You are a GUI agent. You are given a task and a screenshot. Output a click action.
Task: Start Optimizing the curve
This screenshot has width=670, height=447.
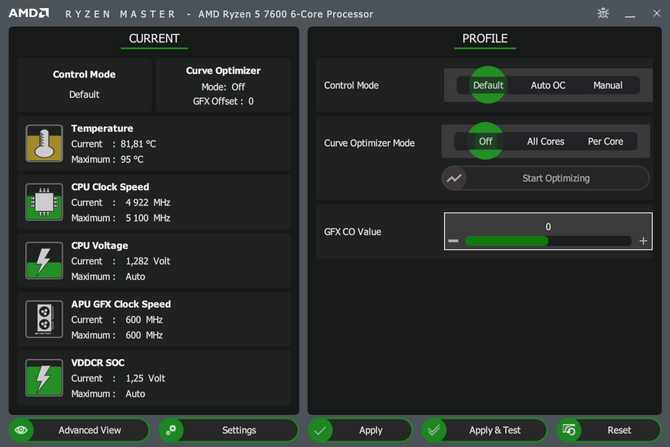(x=546, y=178)
